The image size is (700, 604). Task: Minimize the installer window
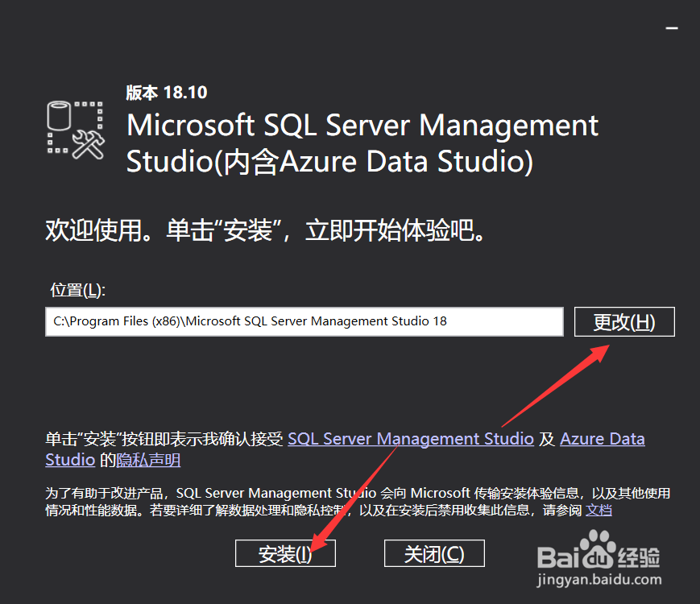click(x=672, y=28)
